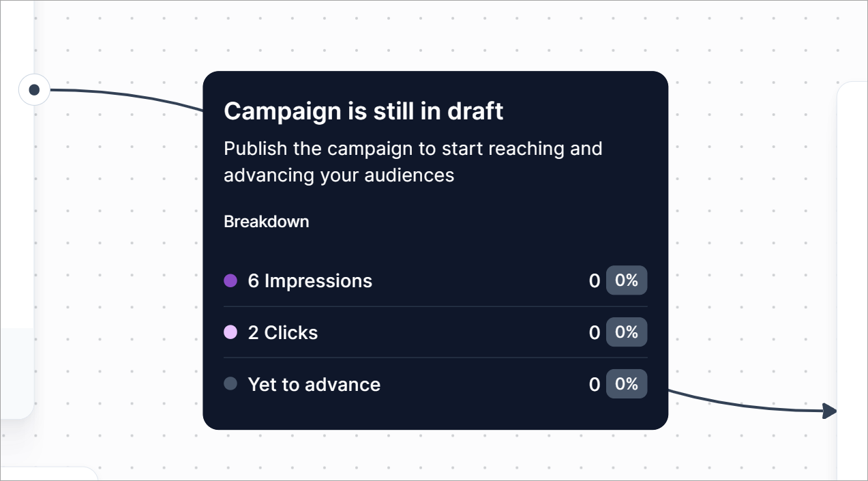This screenshot has width=868, height=481.
Task: Click the connector node circle on left card
Action: click(x=34, y=89)
